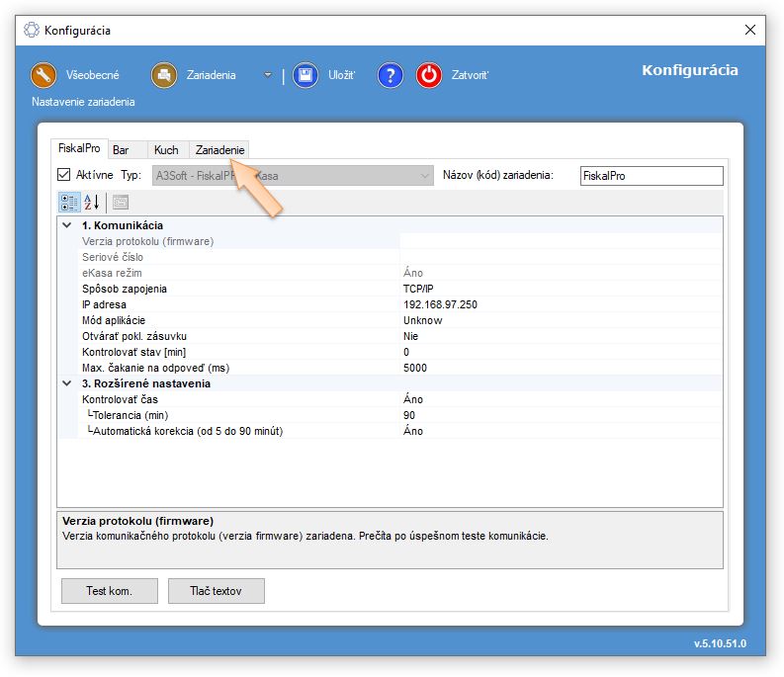Select the IP adresa value cell
The image size is (784, 677).
561,304
